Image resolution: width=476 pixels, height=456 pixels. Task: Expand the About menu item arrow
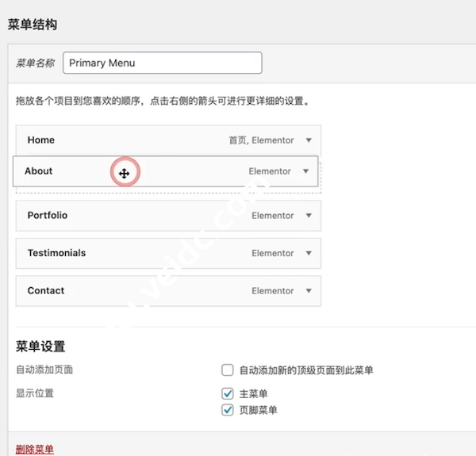[305, 171]
